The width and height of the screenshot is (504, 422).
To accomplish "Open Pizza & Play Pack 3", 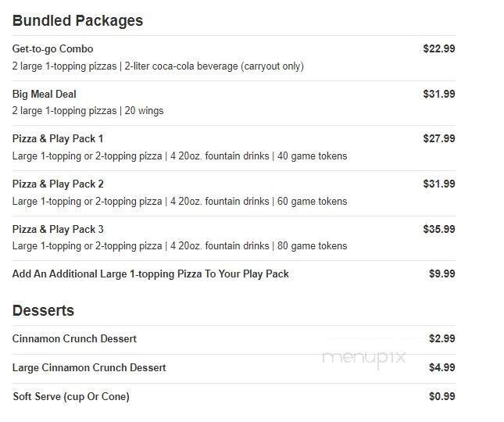I will point(58,229).
